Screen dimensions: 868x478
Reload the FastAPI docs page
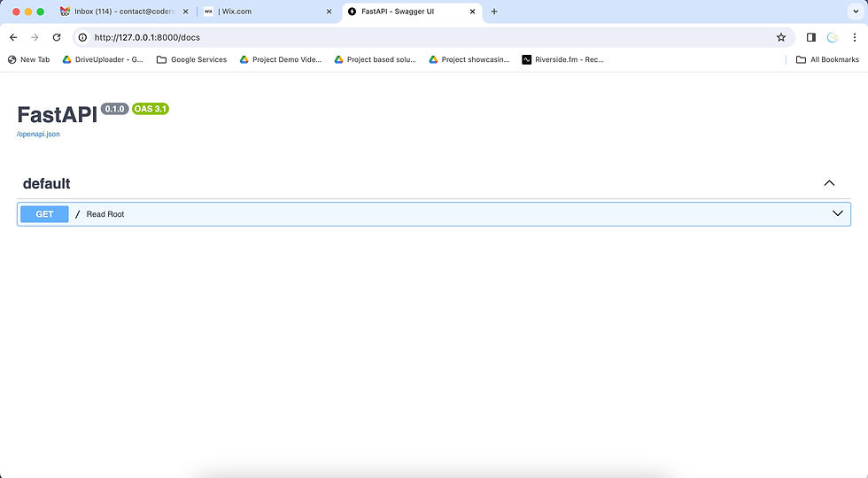[x=57, y=37]
